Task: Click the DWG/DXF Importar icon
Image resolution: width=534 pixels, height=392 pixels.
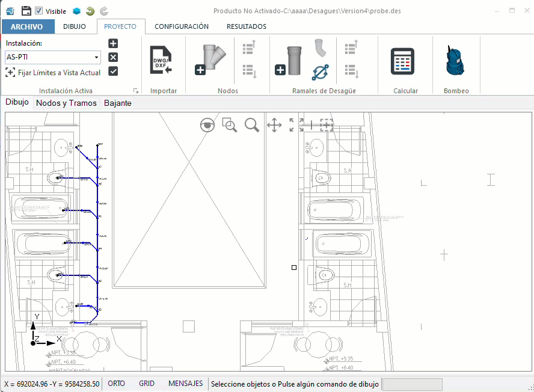Action: pyautogui.click(x=161, y=60)
